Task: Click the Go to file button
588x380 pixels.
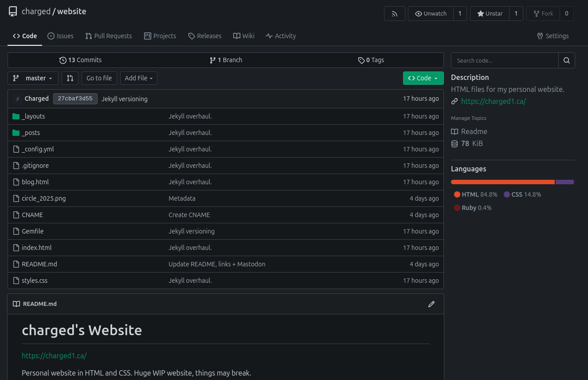Action: (x=99, y=78)
